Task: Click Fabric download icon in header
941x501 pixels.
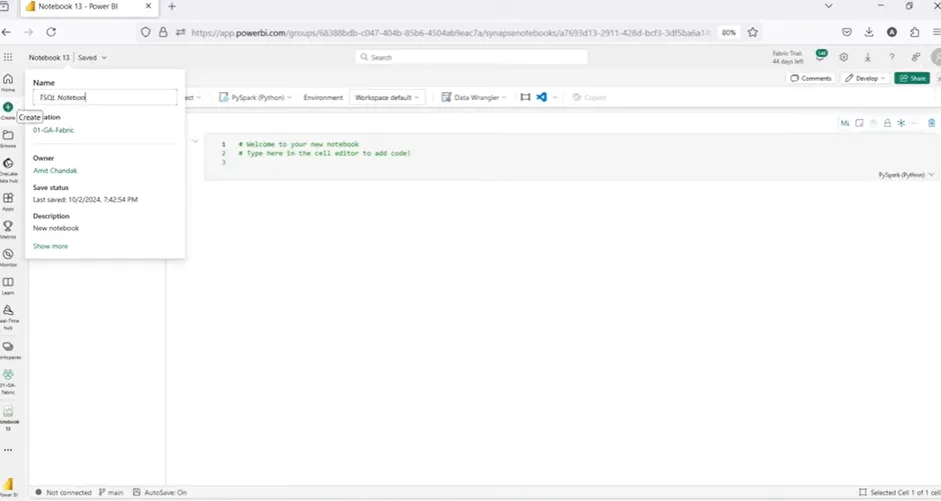Action: tap(868, 57)
